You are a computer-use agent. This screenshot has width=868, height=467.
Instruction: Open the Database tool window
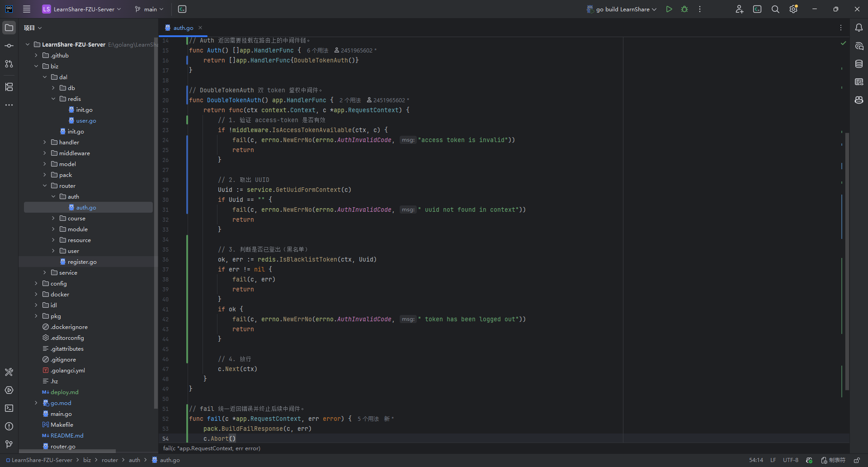coord(859,64)
